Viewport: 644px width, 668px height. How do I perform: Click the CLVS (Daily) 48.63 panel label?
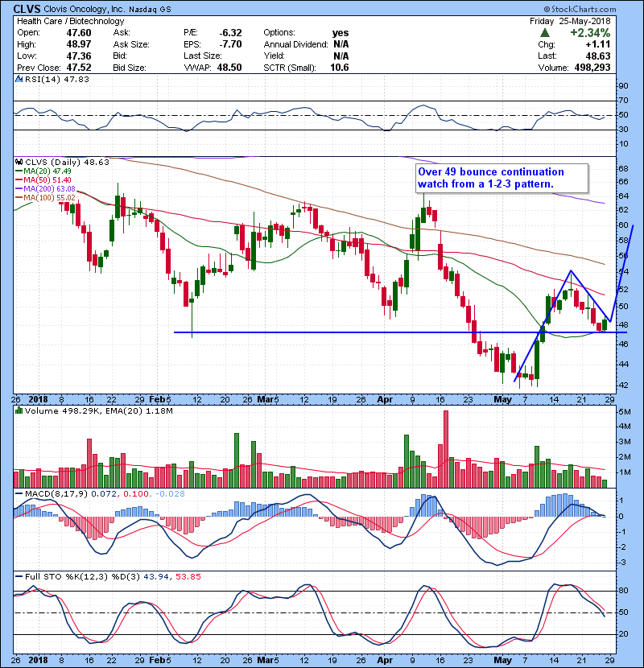(67, 163)
